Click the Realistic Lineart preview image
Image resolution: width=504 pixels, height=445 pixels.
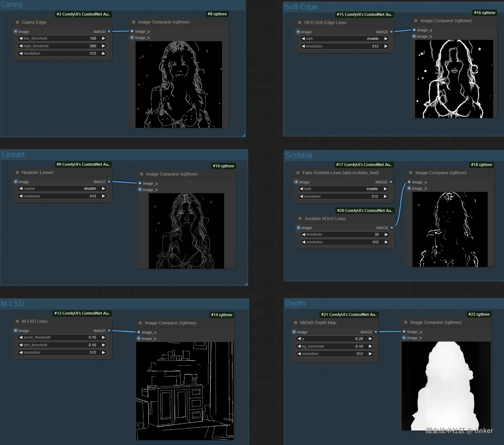(186, 231)
